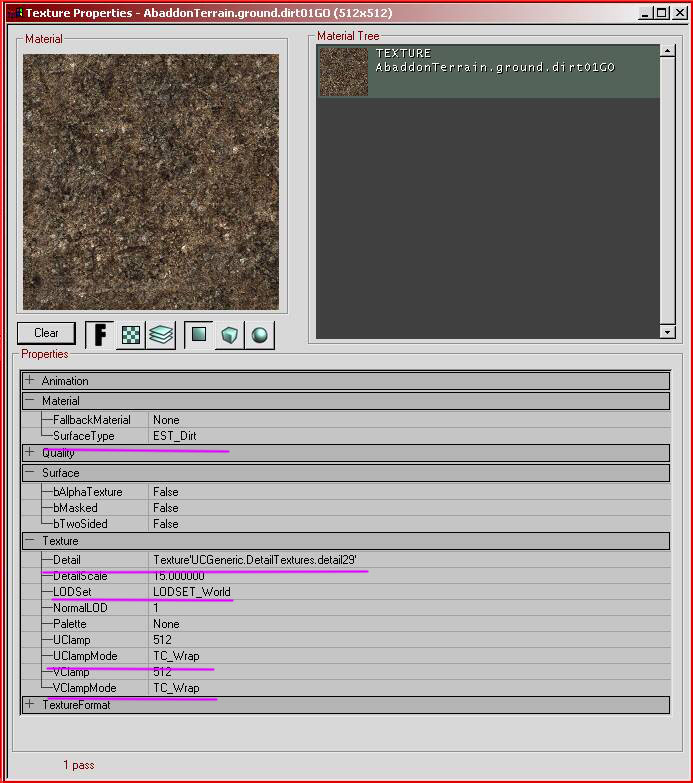Click the UClampMode property label
693x783 pixels.
tap(85, 656)
